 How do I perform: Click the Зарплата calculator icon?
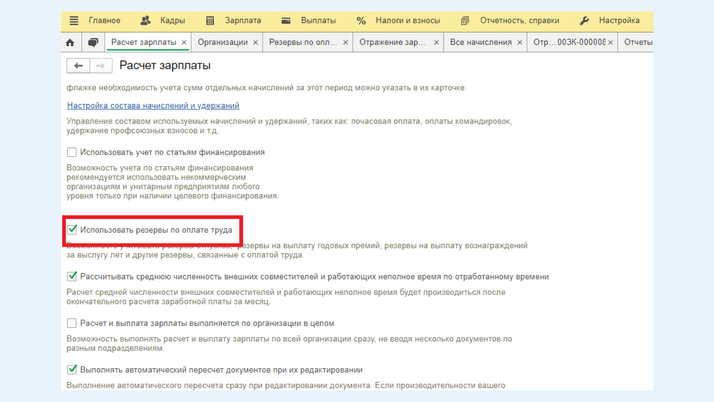pyautogui.click(x=210, y=20)
